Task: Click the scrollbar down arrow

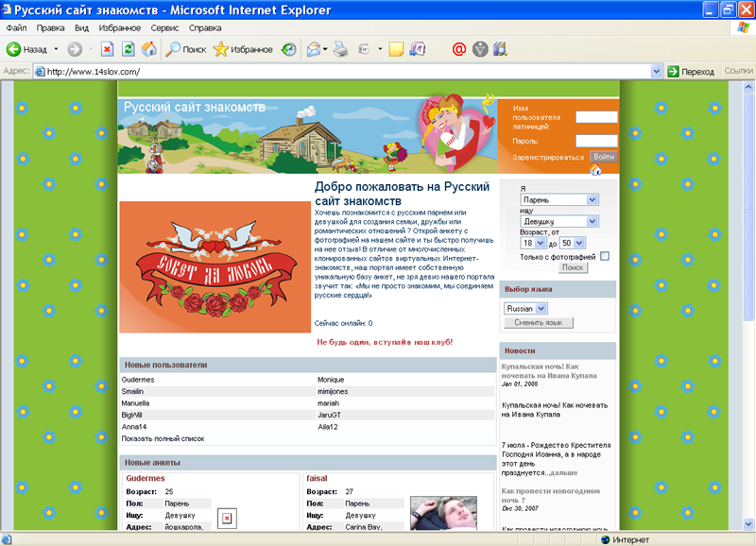Action: coord(748,524)
